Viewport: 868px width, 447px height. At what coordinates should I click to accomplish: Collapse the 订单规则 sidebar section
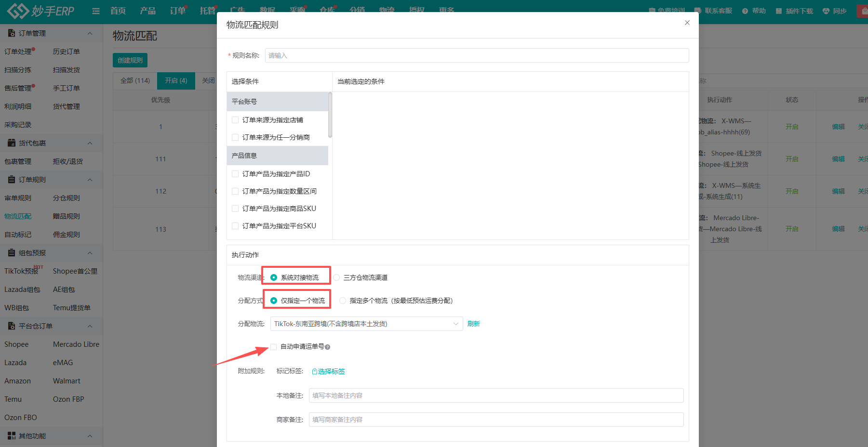coord(90,180)
